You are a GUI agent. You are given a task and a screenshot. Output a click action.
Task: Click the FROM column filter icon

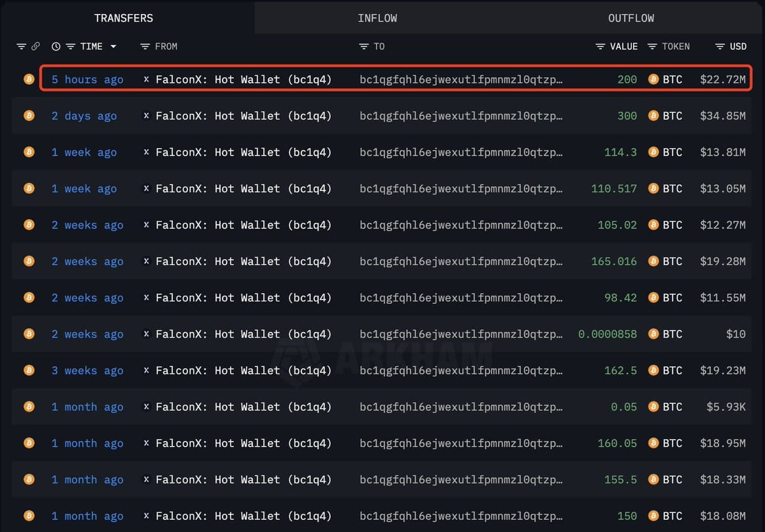145,47
